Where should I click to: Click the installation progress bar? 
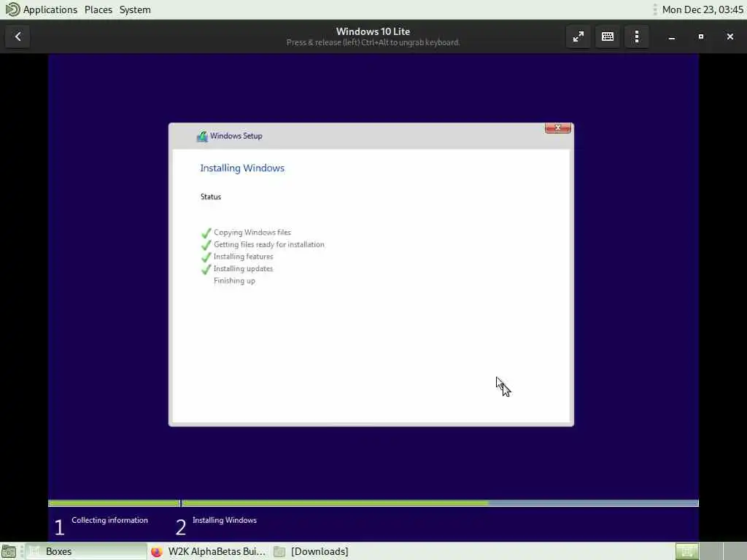[373, 503]
